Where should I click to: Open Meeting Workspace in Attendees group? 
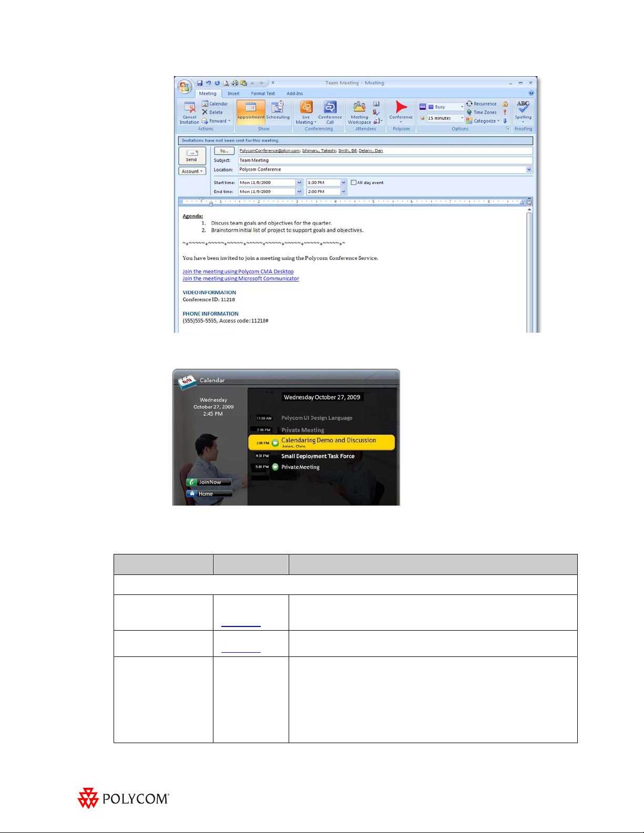click(359, 112)
